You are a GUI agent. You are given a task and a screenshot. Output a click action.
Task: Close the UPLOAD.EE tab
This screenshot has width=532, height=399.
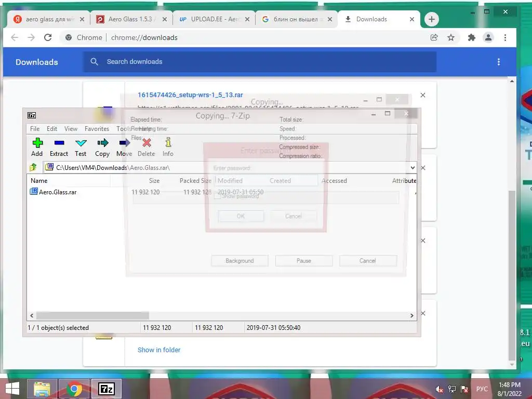point(247,19)
